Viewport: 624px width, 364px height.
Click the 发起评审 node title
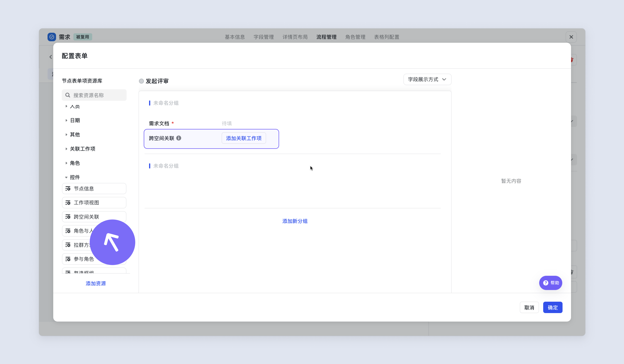(157, 81)
